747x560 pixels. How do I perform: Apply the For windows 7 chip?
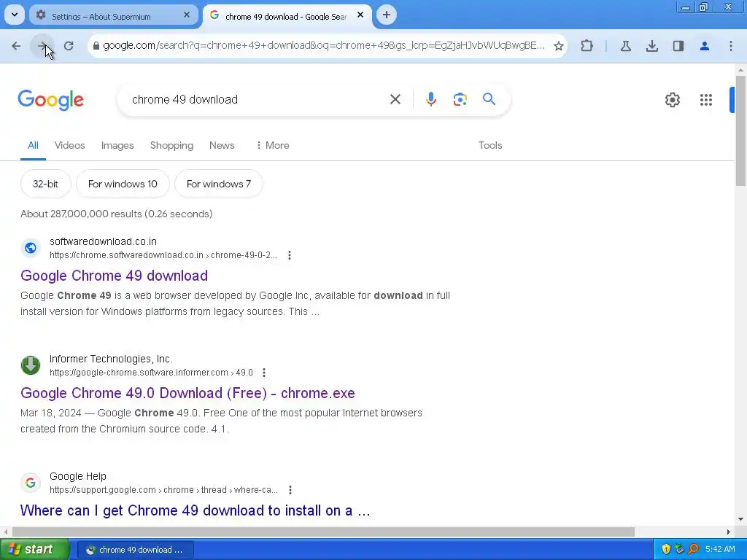[x=219, y=184]
